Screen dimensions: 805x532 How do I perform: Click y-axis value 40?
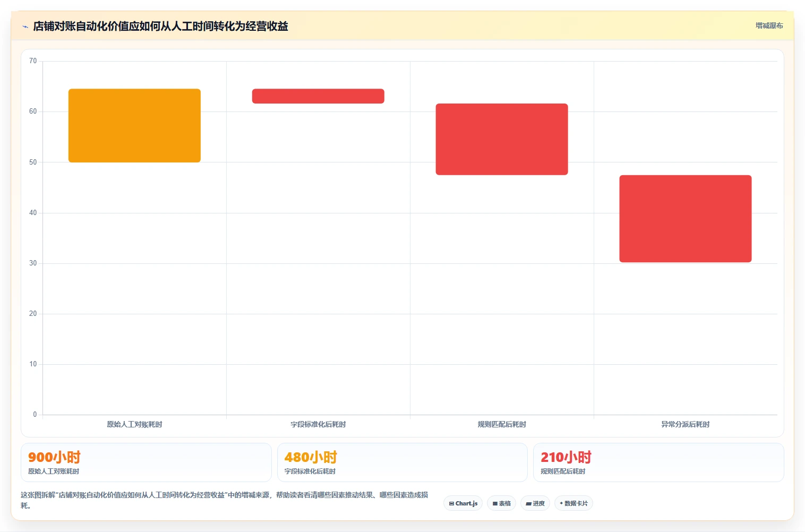click(x=33, y=212)
